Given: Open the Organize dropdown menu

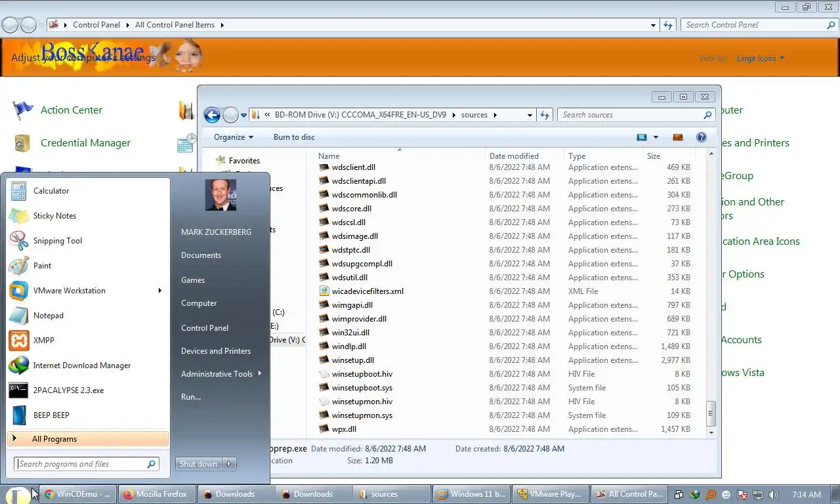Looking at the screenshot, I should click(233, 137).
